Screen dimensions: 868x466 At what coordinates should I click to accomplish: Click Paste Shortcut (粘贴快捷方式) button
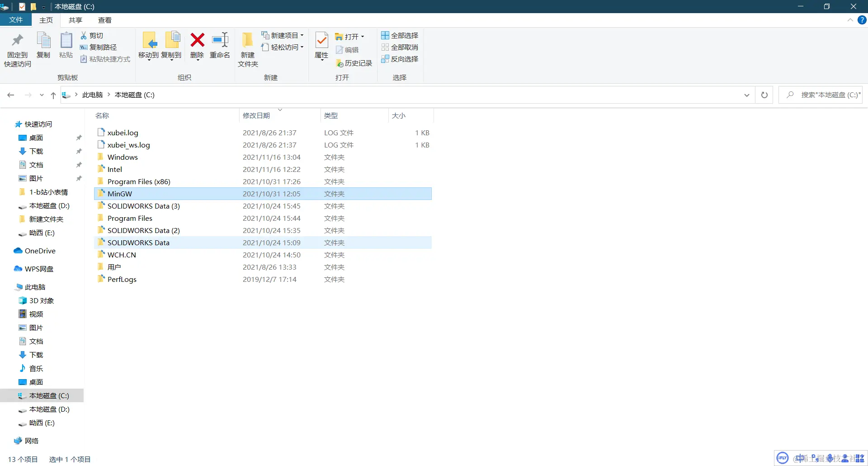[105, 59]
